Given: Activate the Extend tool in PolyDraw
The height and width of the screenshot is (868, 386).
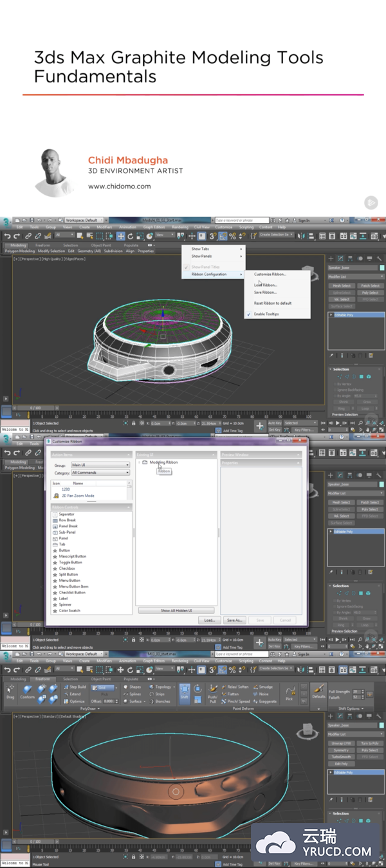Looking at the screenshot, I should pos(72,694).
